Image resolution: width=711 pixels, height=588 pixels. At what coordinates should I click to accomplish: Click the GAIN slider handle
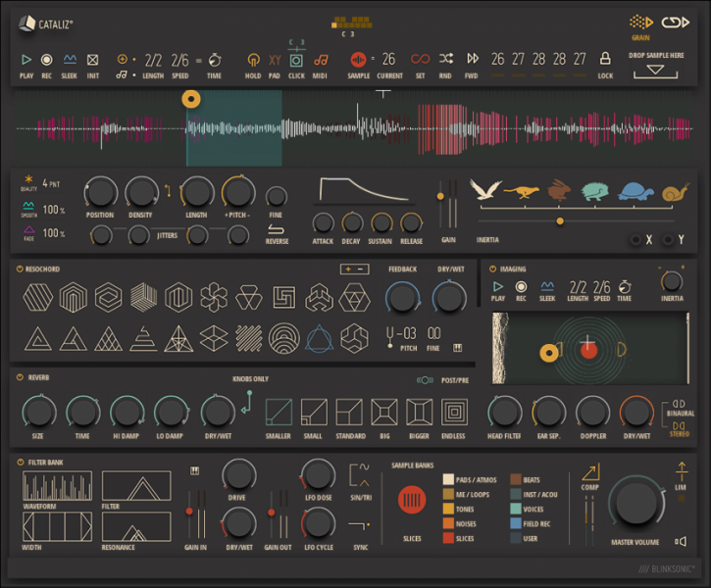tap(440, 196)
